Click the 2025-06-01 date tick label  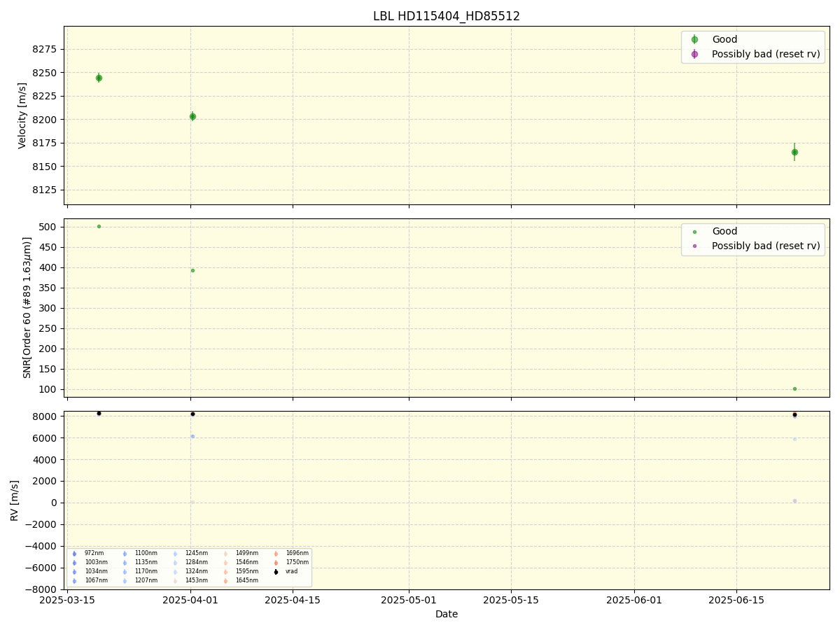[634, 600]
